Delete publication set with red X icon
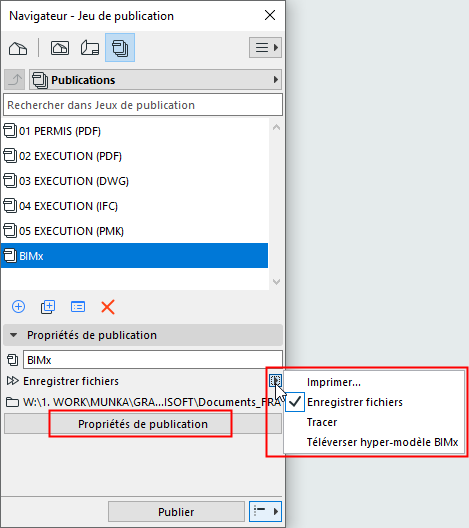The height and width of the screenshot is (528, 469). point(108,307)
